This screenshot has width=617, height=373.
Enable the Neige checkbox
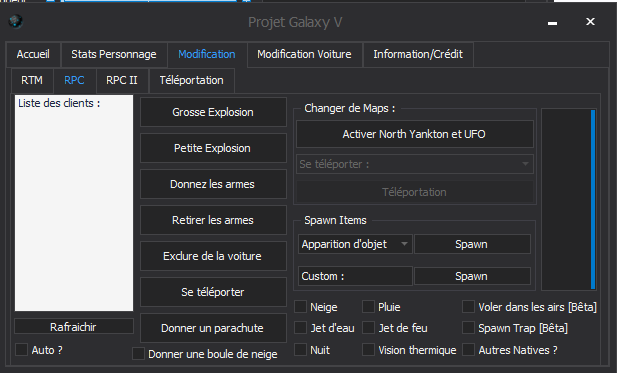point(301,307)
